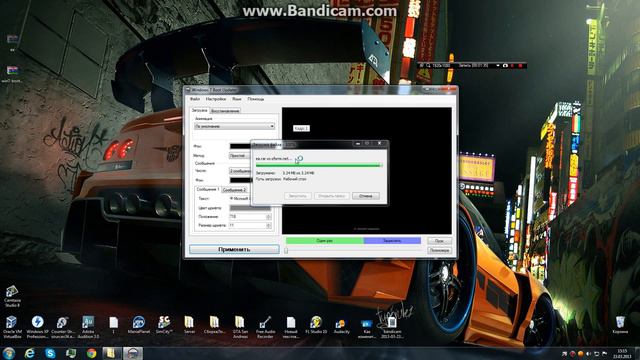Image resolution: width=640 pixels, height=360 pixels.
Task: Select the win7 boot desktop icon
Action: (12, 74)
